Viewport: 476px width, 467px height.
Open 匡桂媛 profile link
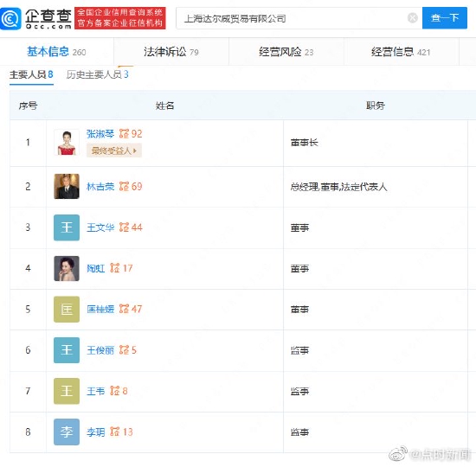pos(100,310)
